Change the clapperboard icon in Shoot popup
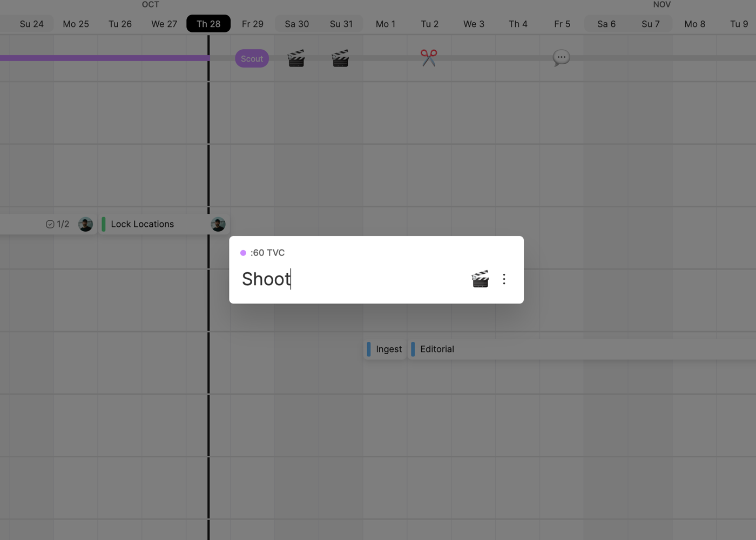The width and height of the screenshot is (756, 540). point(480,279)
